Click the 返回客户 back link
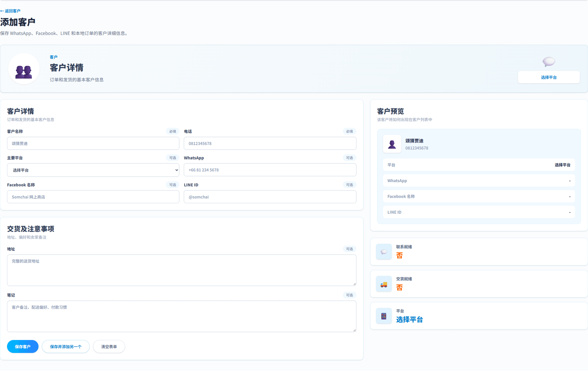Viewport: 588px width, 371px height. pos(10,11)
